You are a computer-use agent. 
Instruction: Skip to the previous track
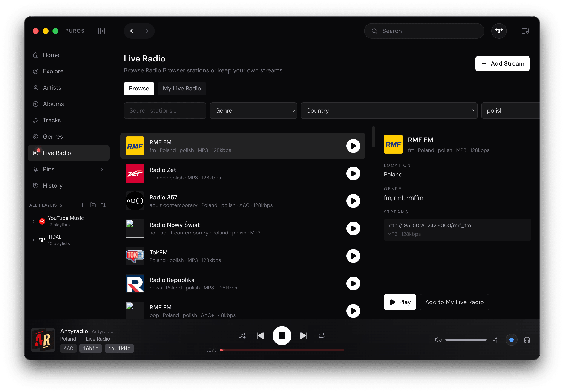pyautogui.click(x=260, y=336)
